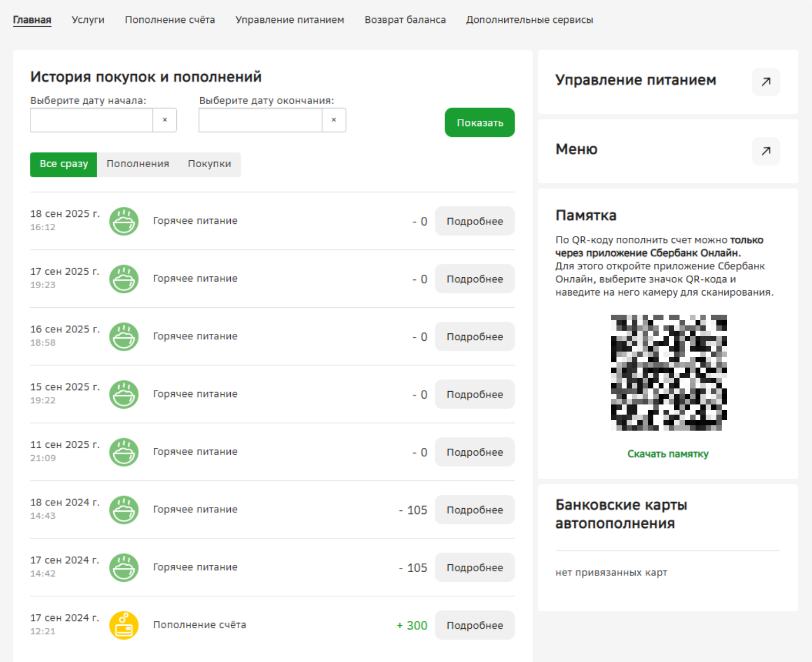Switch filter to Пополнения
Screen dimensions: 812x662
tap(138, 164)
